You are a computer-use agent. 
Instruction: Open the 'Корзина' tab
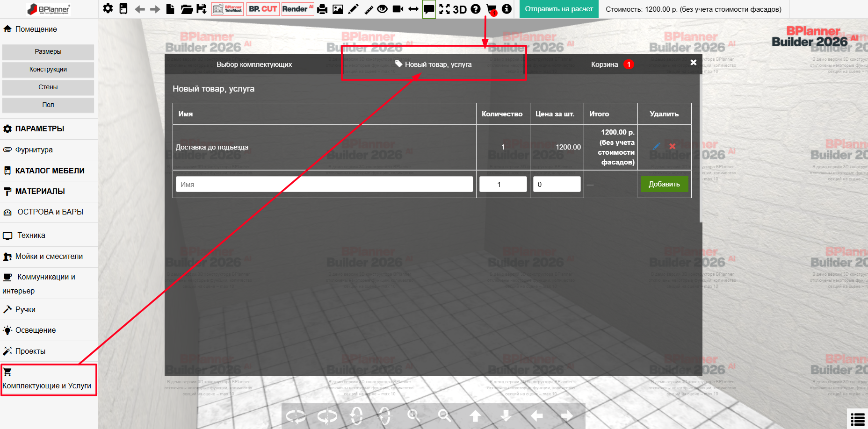point(612,64)
